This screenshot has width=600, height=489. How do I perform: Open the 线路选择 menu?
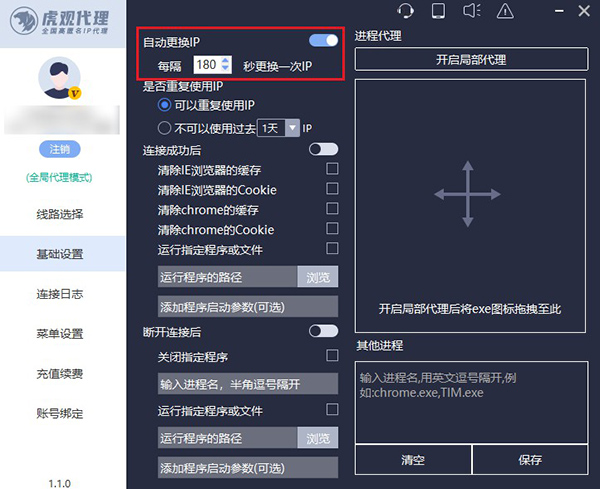(62, 214)
